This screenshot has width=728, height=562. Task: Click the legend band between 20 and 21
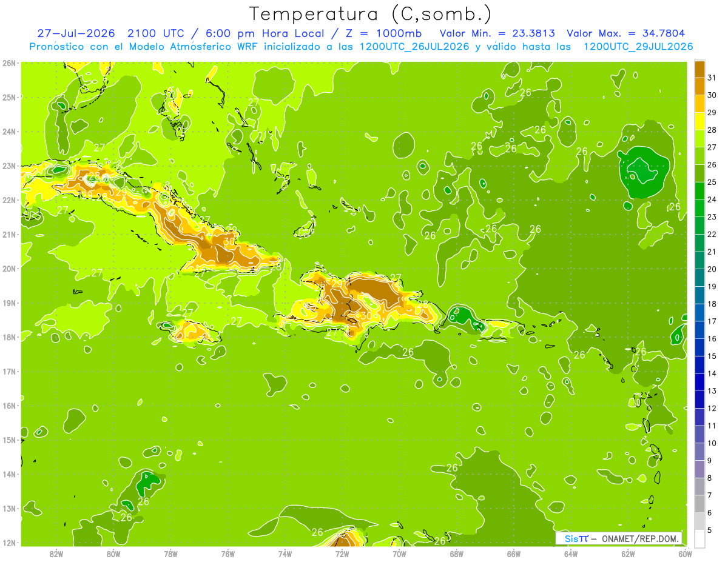(699, 260)
